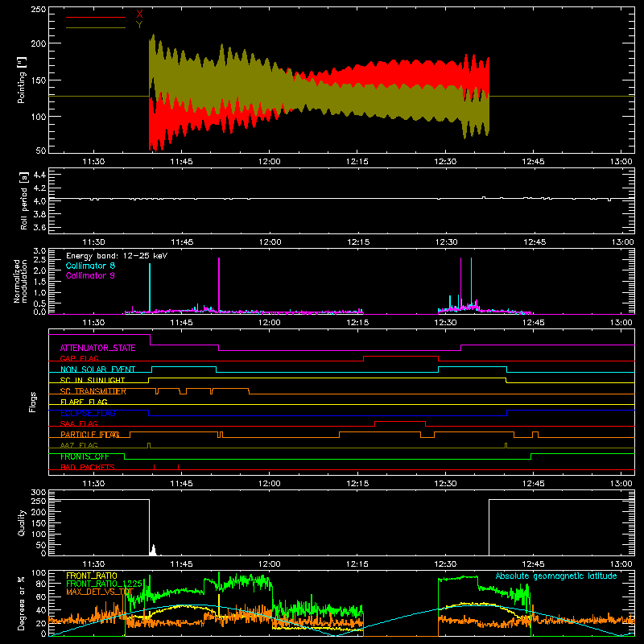Click the NON_SOLAR_EVENT flag label
The width and height of the screenshot is (644, 644).
coord(97,369)
